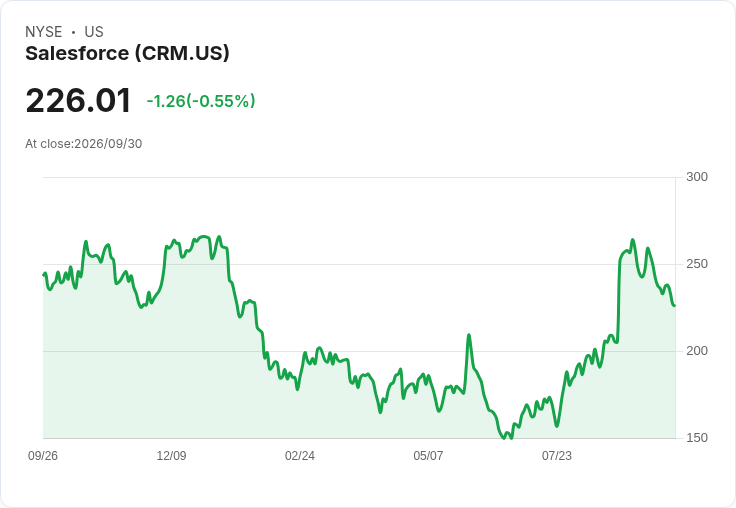Image resolution: width=736 pixels, height=508 pixels.
Task: Click the NYSE exchange label
Action: pos(44,32)
